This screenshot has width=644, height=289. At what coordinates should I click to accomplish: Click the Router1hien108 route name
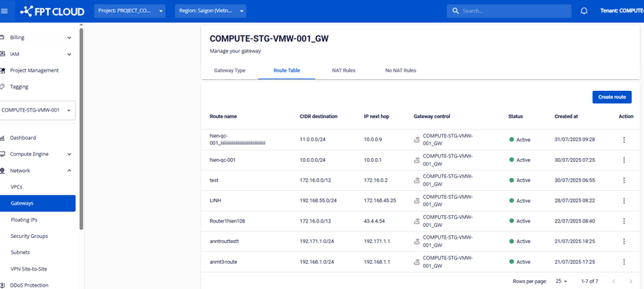point(227,221)
